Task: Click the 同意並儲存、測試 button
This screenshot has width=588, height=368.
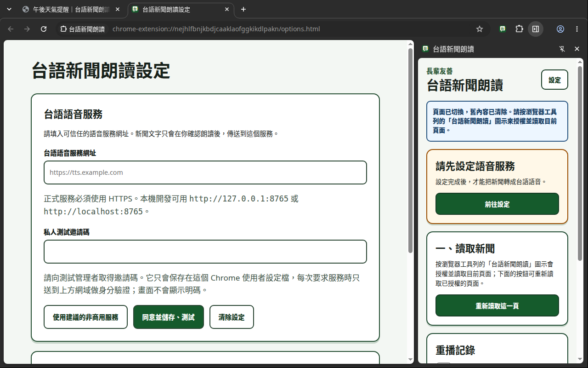Action: (169, 317)
